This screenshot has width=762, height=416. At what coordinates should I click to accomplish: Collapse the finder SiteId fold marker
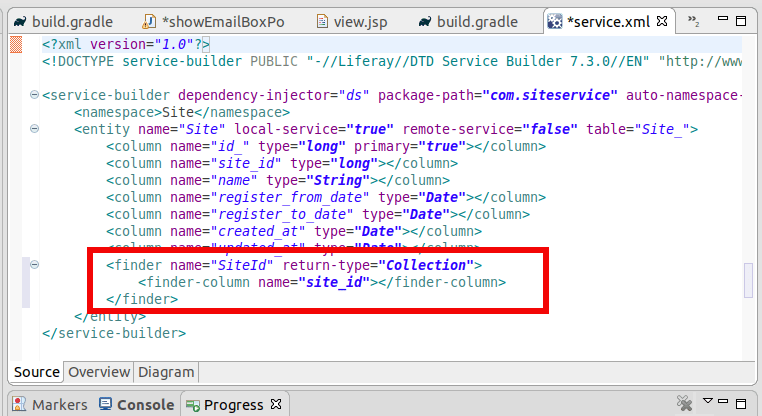[x=35, y=265]
